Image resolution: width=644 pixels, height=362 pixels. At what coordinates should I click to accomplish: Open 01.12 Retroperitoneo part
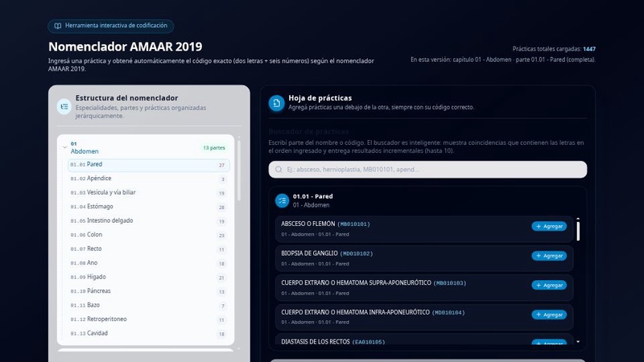(x=149, y=319)
